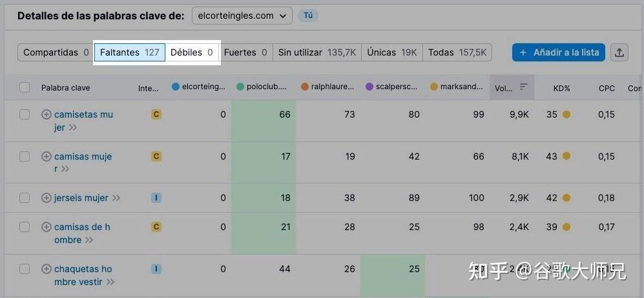The height and width of the screenshot is (298, 644).
Task: Click the double chevron after jerseis mujer
Action: coord(116,198)
